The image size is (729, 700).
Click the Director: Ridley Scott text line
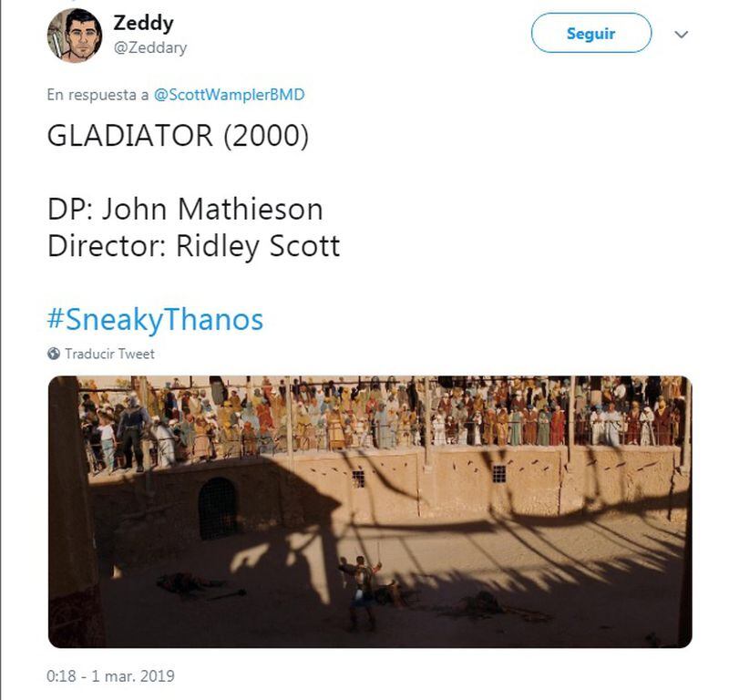click(x=193, y=246)
